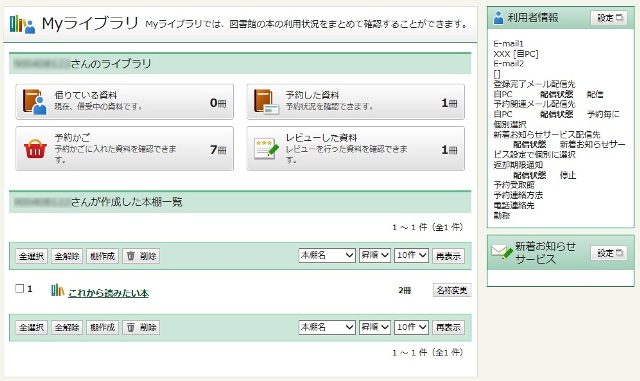Click upper 全解除 button
This screenshot has width=640, height=381.
[67, 256]
